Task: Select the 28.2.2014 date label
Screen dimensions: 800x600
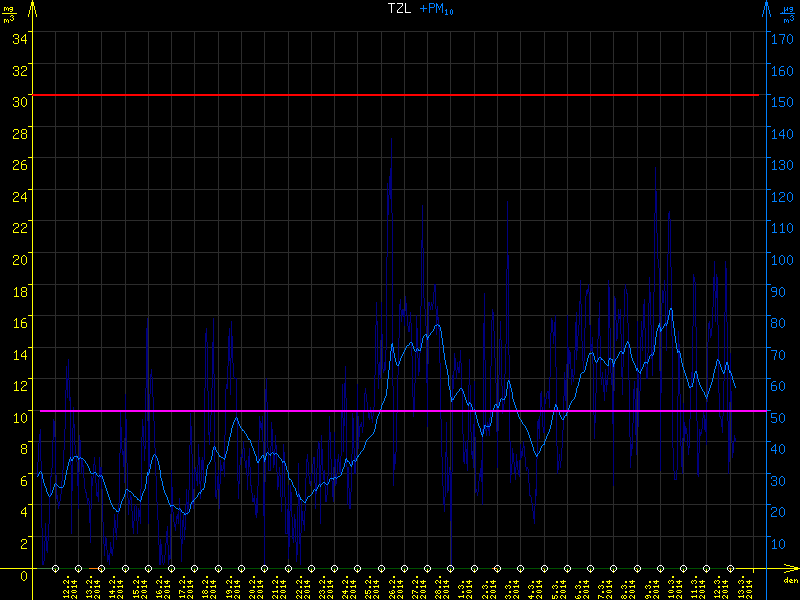Action: coord(439,587)
